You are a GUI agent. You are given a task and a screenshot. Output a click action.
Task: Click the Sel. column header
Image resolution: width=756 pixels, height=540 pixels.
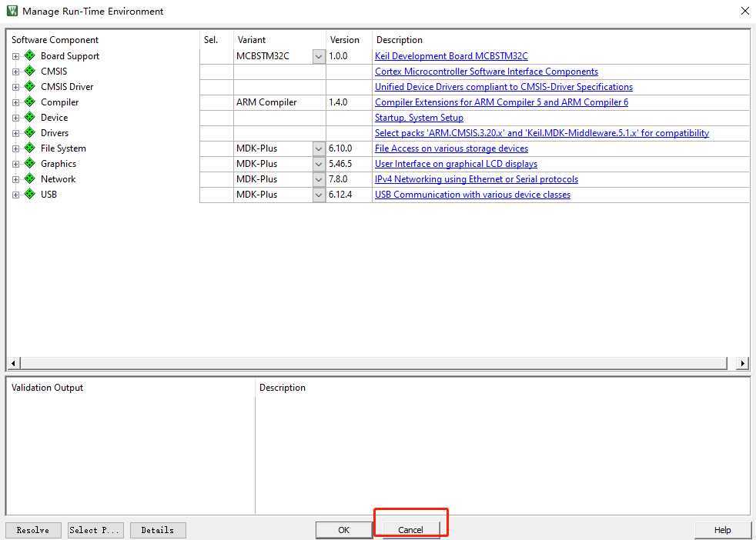[x=211, y=40]
